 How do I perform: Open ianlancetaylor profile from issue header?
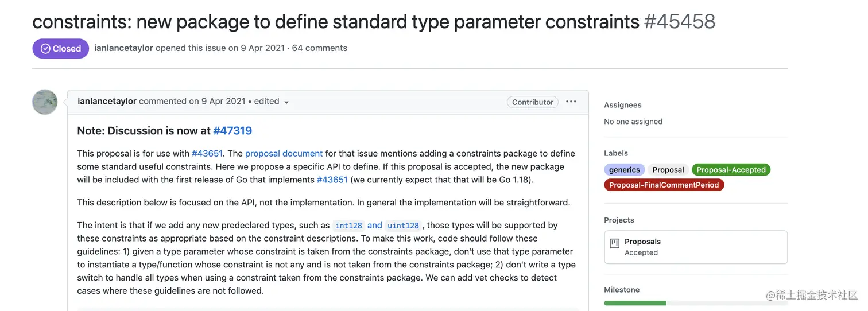point(123,48)
